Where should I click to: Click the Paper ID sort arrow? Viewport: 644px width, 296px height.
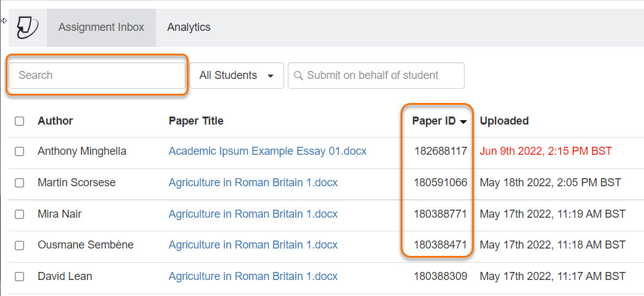(x=463, y=122)
